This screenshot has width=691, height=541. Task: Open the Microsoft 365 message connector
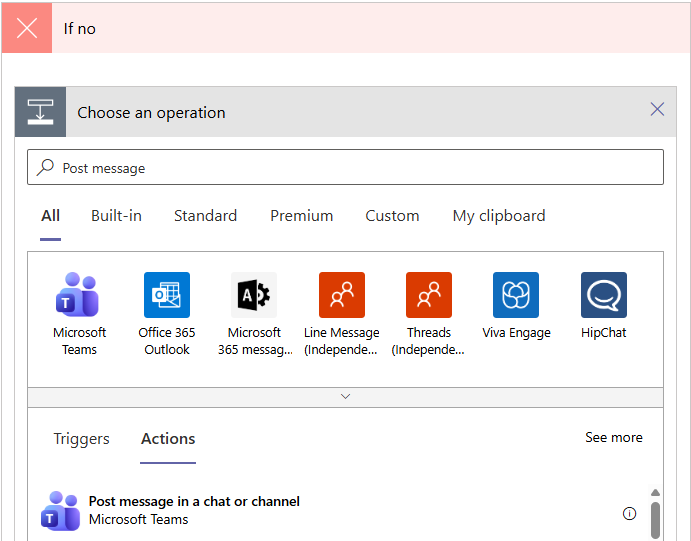pos(254,295)
